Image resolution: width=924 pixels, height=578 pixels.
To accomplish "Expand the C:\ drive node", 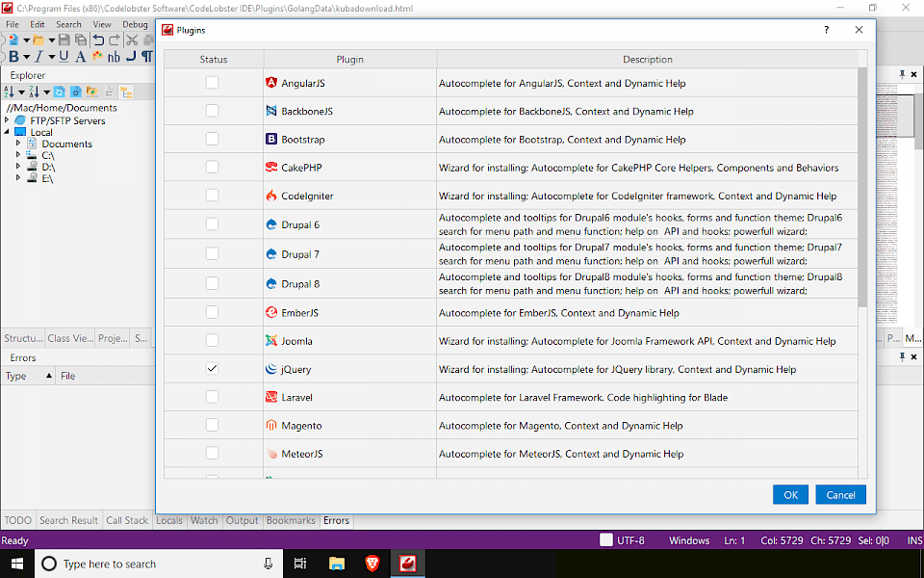I will [x=18, y=155].
